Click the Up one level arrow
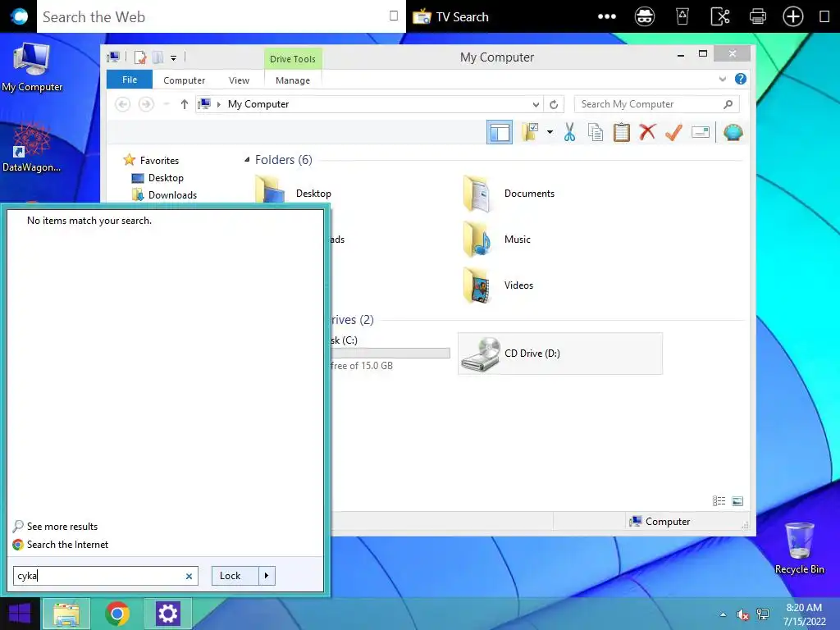The width and height of the screenshot is (840, 630). pyautogui.click(x=185, y=104)
